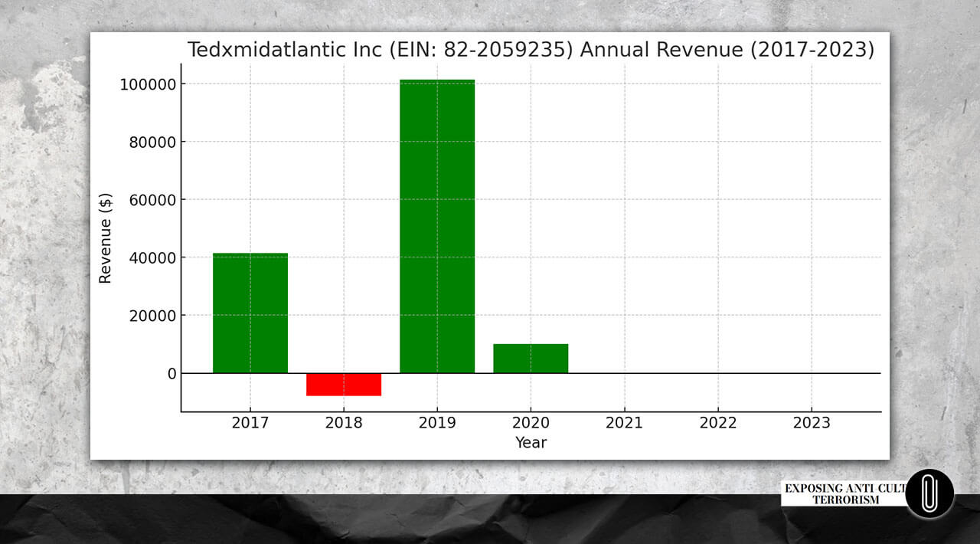Click the chart title Tedxmidatlantic Inc

(x=531, y=51)
